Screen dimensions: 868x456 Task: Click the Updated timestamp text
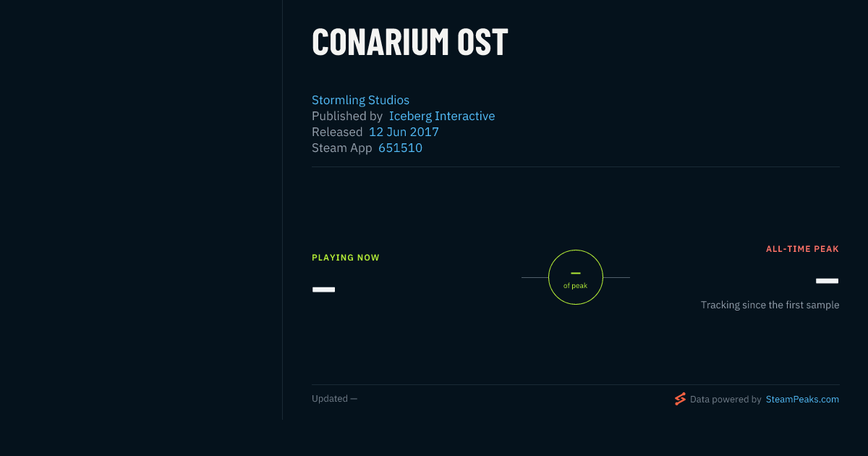(334, 399)
